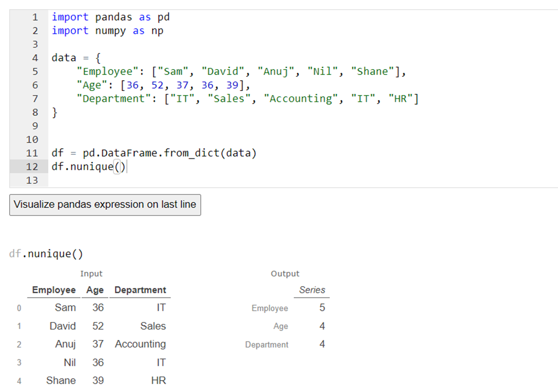Click the pd.DataFrame.from_dict(data) code line
558x392 pixels.
[x=154, y=153]
